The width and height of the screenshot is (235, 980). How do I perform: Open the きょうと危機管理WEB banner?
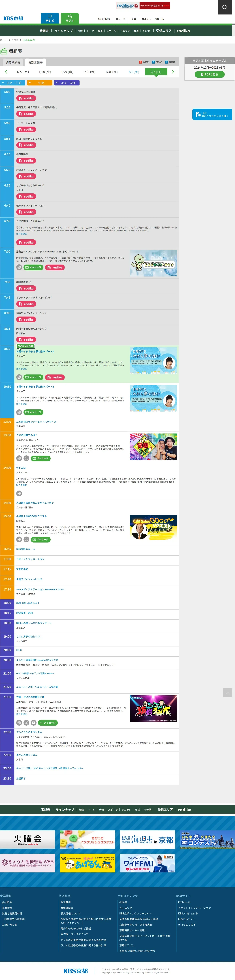coord(27,863)
